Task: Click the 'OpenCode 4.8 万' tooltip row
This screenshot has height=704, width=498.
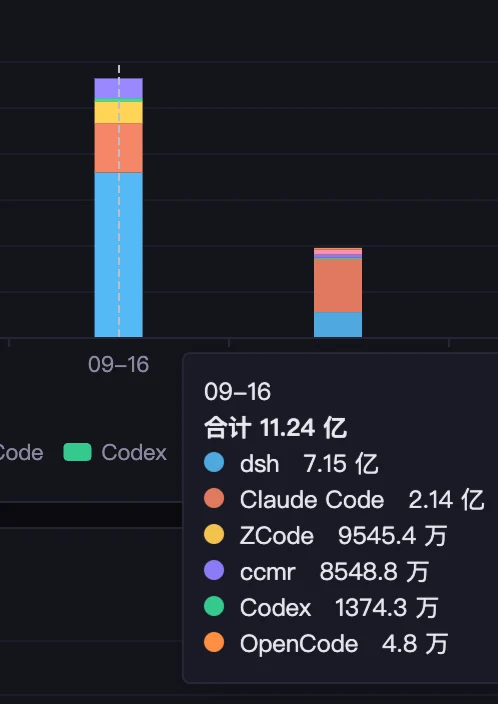Action: (x=326, y=643)
